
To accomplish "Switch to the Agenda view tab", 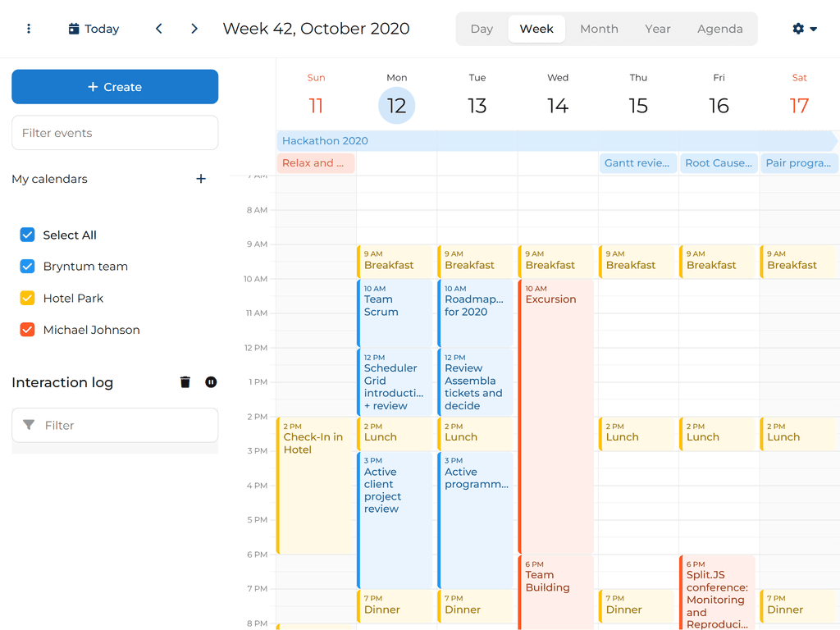I will click(720, 28).
